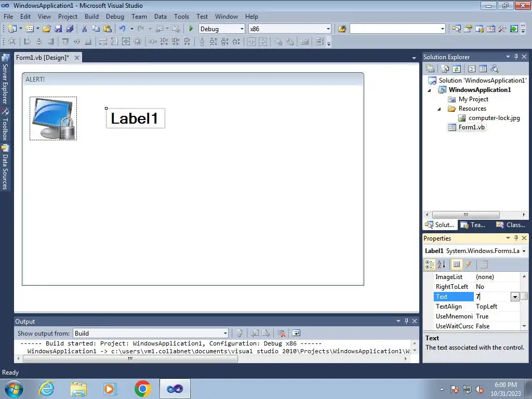
Task: Click Show All Files in Solution Explorer
Action: (x=445, y=69)
